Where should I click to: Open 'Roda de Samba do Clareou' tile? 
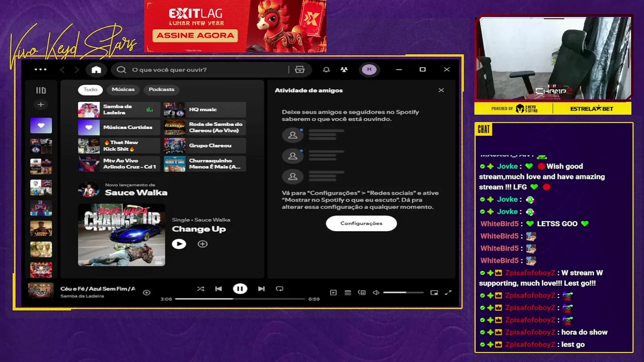pos(205,128)
